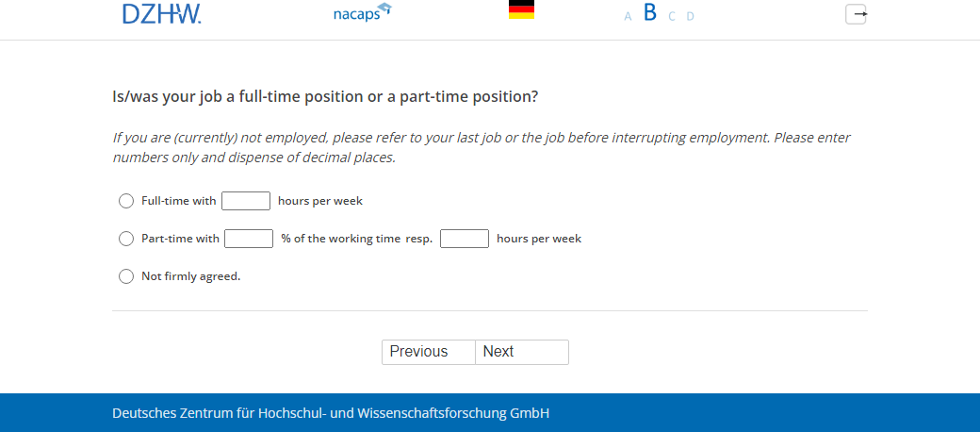Set font size to smallest A
This screenshot has height=432, width=980.
pos(628,16)
